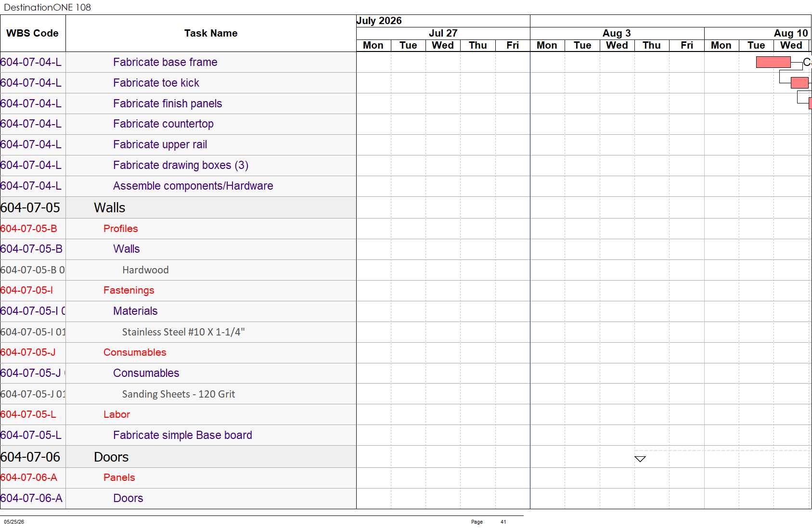Click WBS code 604-07-05-B 0 cell
This screenshot has height=528, width=812.
pyautogui.click(x=33, y=270)
